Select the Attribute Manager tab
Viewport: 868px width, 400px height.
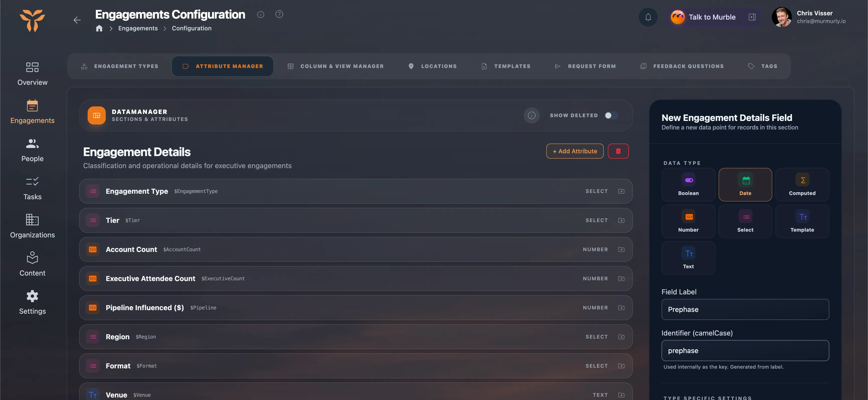click(222, 66)
